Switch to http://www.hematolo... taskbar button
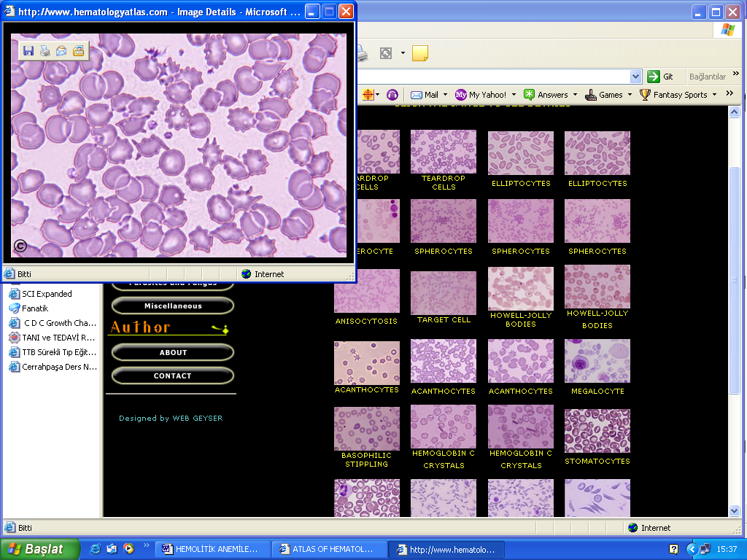 click(446, 549)
